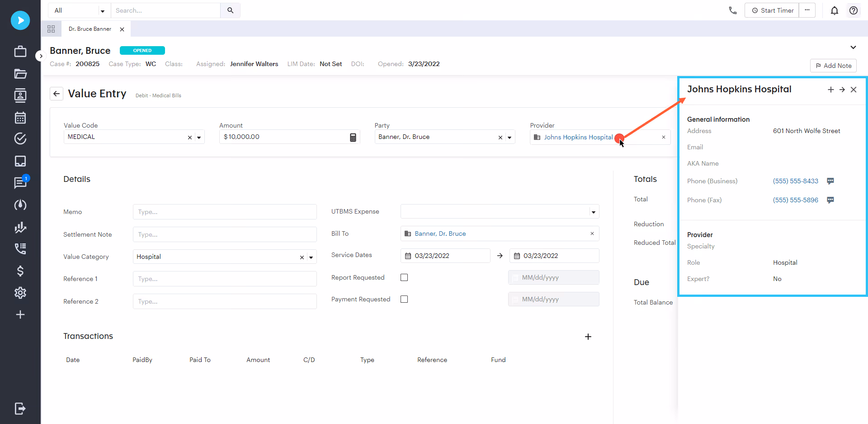The width and height of the screenshot is (868, 424).
Task: Click the logout icon at sidebar bottom
Action: 20,409
